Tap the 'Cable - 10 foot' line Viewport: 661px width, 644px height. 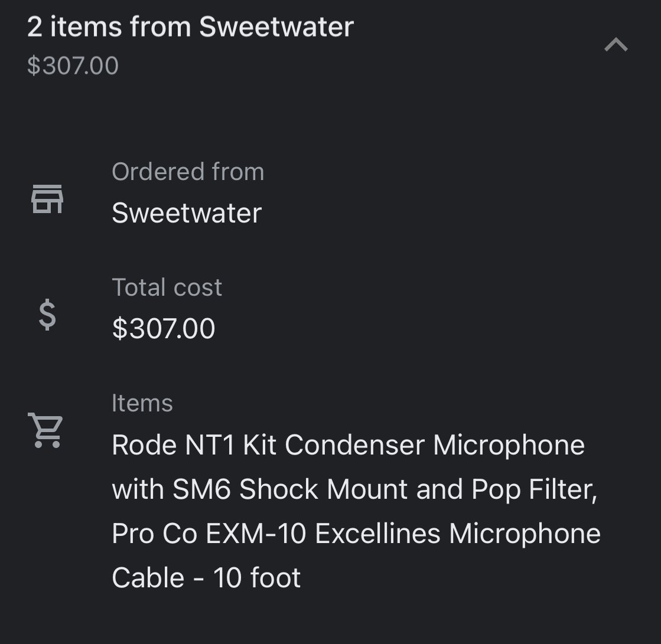(206, 577)
